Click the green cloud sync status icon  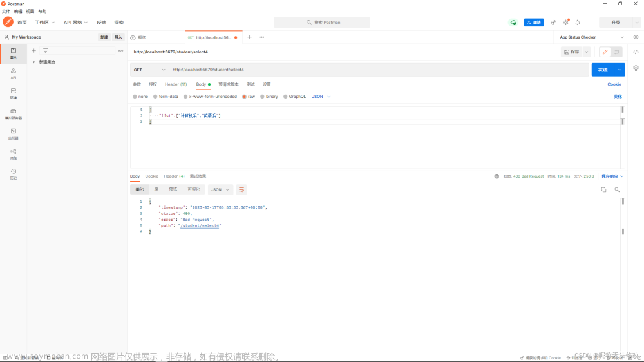pos(513,23)
